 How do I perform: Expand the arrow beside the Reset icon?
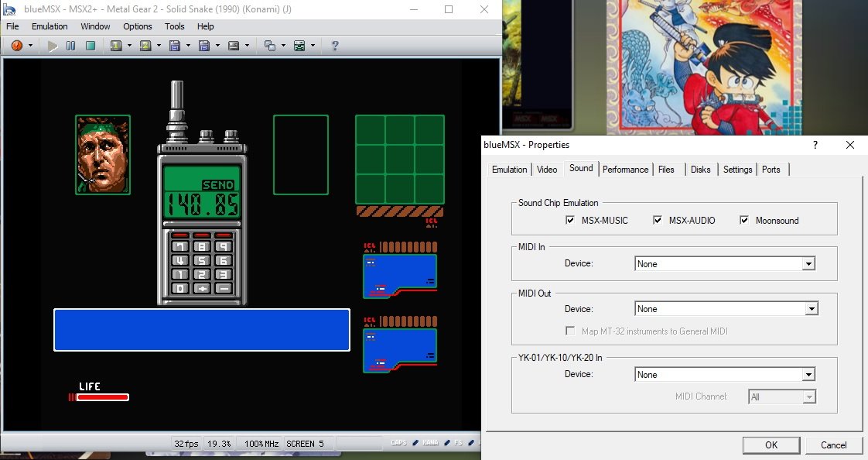click(x=30, y=46)
